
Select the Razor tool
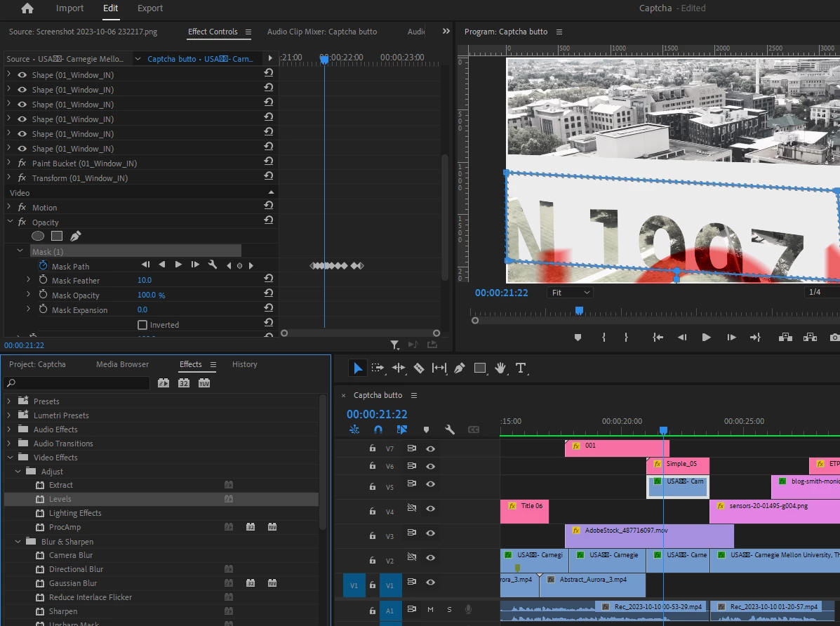pyautogui.click(x=419, y=368)
